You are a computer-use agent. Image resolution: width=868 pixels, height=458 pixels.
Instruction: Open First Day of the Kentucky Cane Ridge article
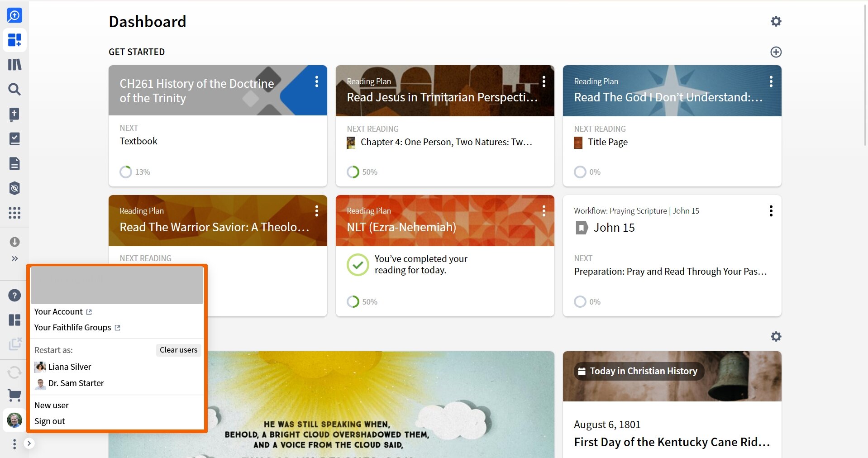tap(672, 442)
